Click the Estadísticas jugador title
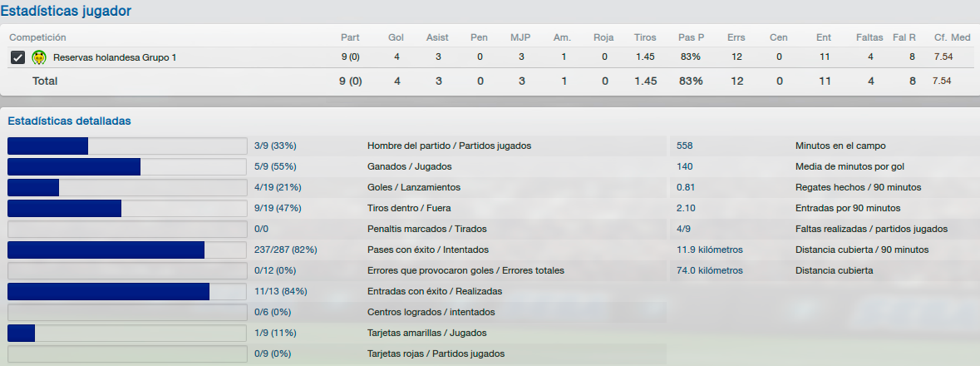 (x=66, y=11)
